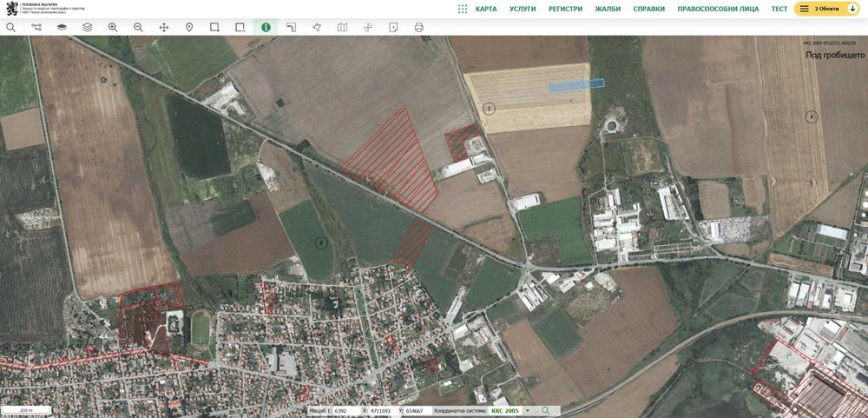
Task: Toggle the rectangle remove-selection tool
Action: tap(240, 27)
